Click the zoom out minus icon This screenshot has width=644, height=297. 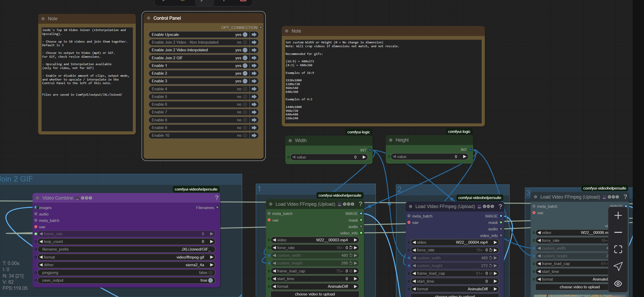click(x=618, y=232)
